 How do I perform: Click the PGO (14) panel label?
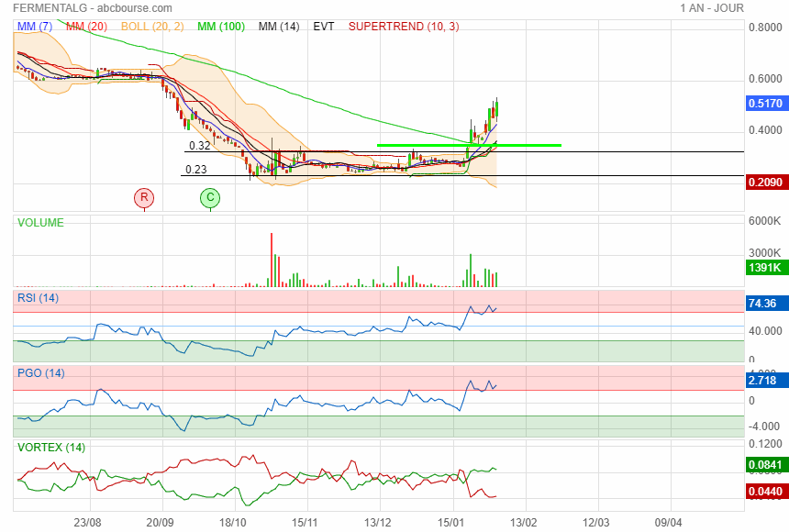pyautogui.click(x=40, y=373)
